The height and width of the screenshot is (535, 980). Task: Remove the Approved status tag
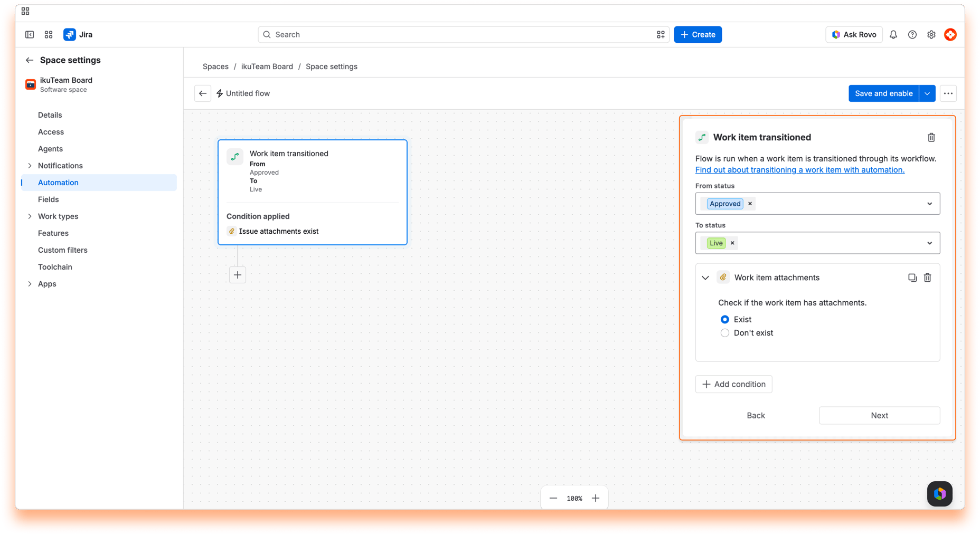[x=750, y=204]
